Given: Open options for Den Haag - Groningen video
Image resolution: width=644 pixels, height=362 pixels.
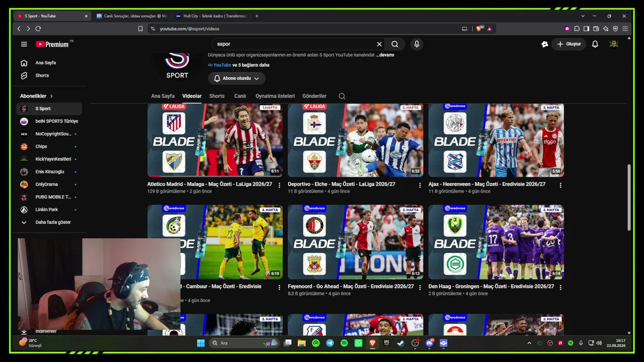Looking at the screenshot, I should 560,287.
